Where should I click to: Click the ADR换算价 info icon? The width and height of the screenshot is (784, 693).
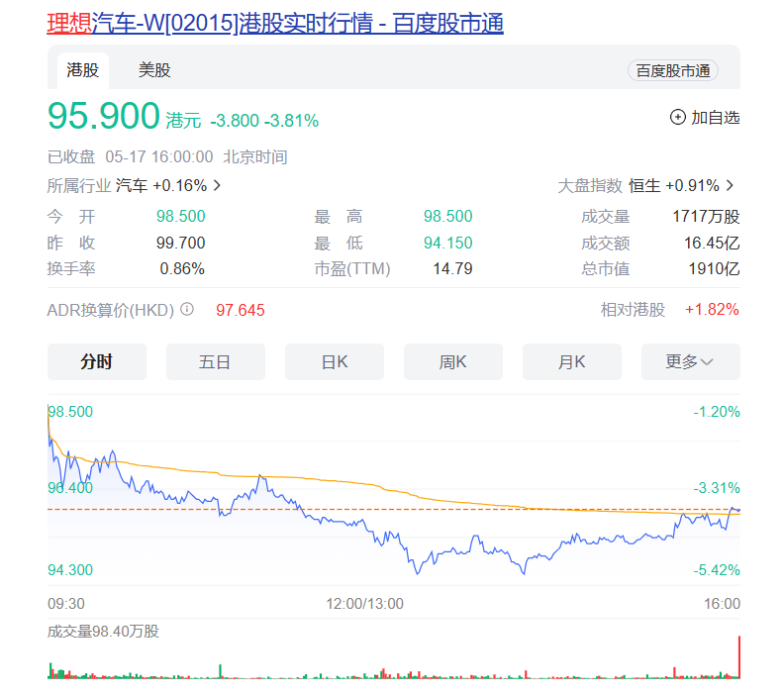click(x=187, y=310)
